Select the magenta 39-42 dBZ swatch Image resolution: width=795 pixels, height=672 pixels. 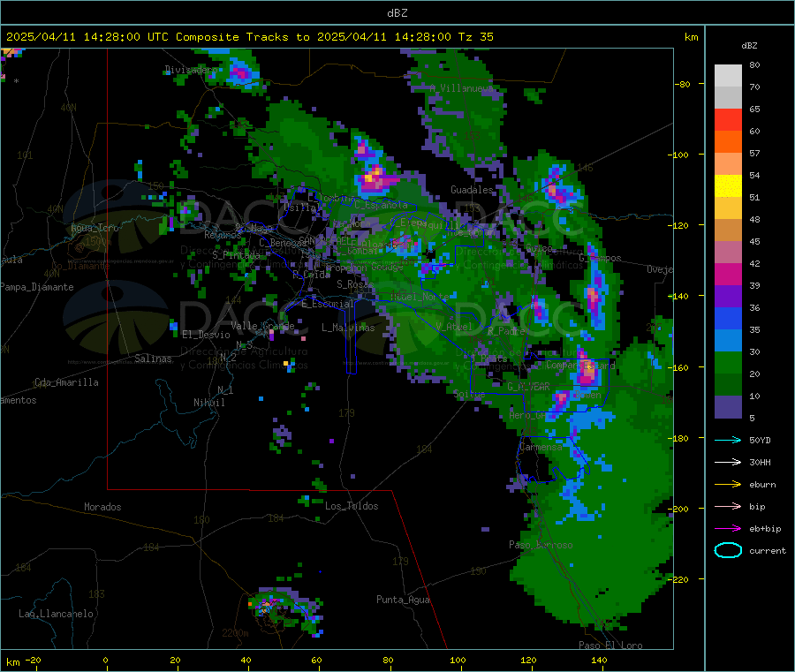point(728,274)
